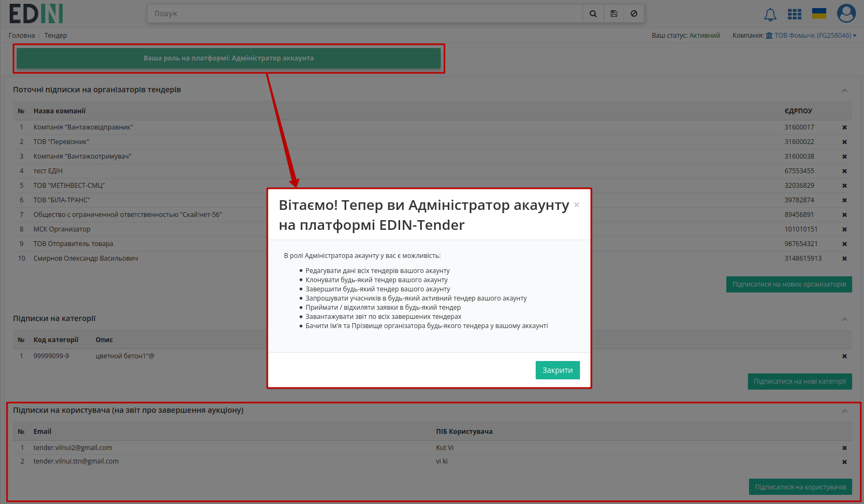Click the ЄДРПОУ column header
The image size is (864, 504).
pyautogui.click(x=798, y=111)
